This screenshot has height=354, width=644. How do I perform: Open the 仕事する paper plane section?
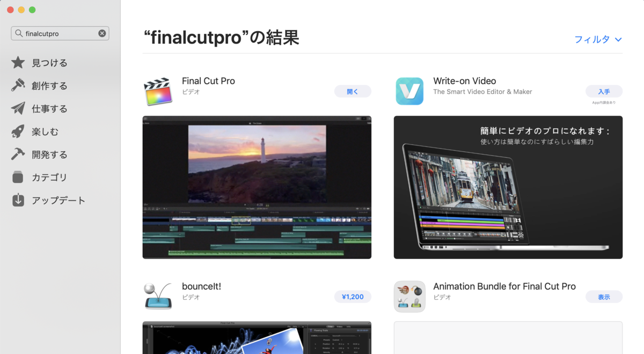18,108
